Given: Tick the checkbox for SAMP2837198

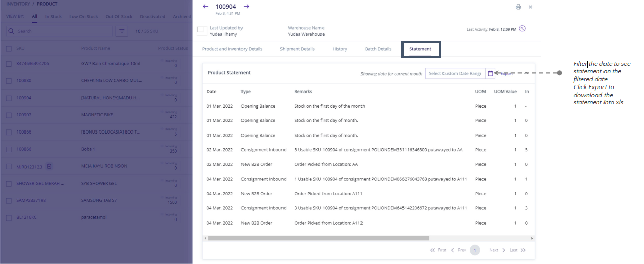Looking at the screenshot, I should tap(9, 200).
